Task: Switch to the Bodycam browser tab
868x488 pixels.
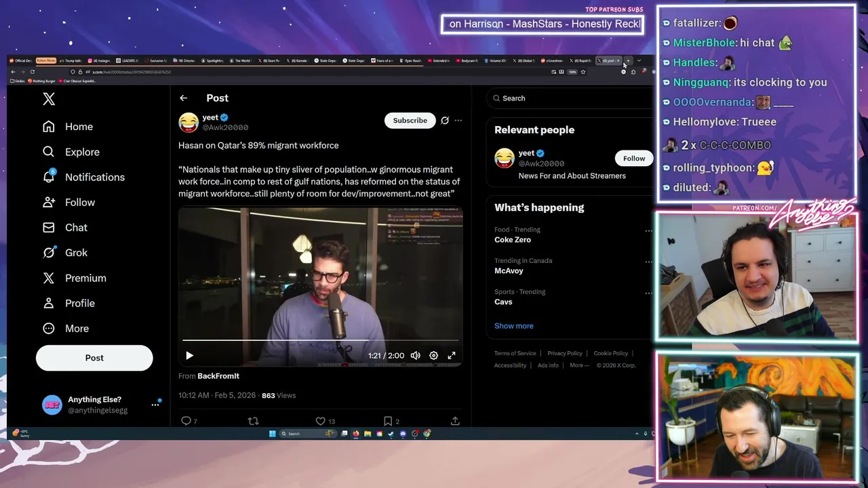Action: 468,60
